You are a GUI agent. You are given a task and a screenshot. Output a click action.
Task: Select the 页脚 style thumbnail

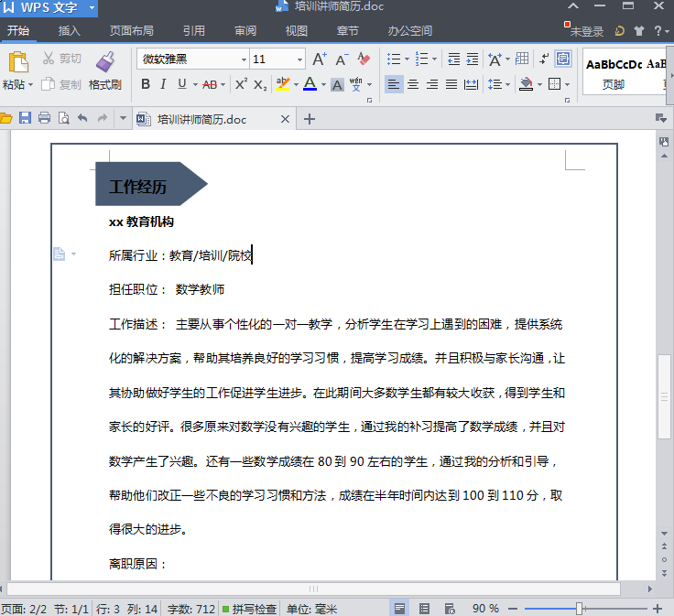[614, 73]
